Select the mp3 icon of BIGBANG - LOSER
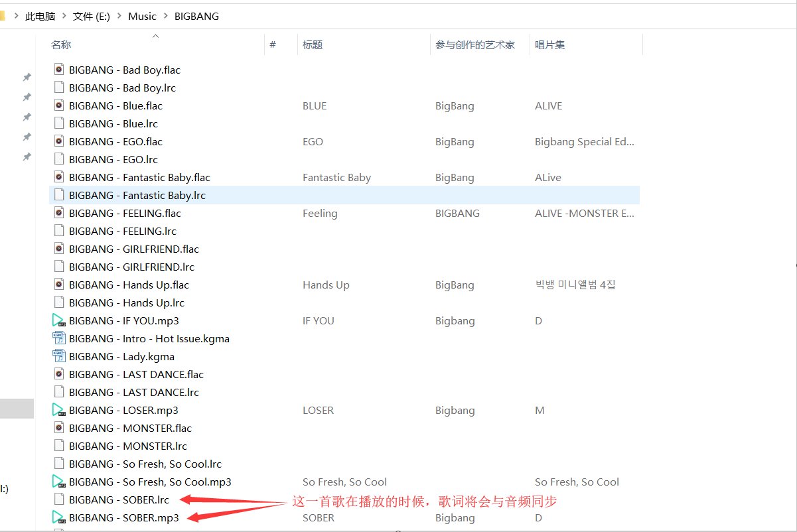The image size is (797, 532). tap(58, 410)
